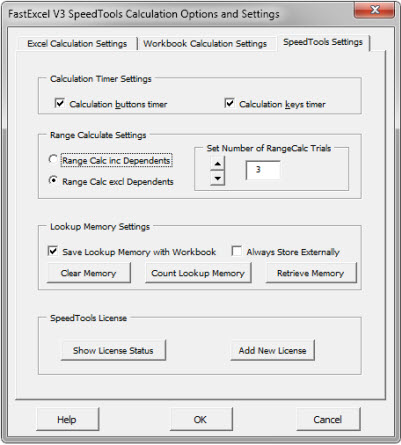
Task: Close the SpeedTools options dialog
Action: pos(374,10)
